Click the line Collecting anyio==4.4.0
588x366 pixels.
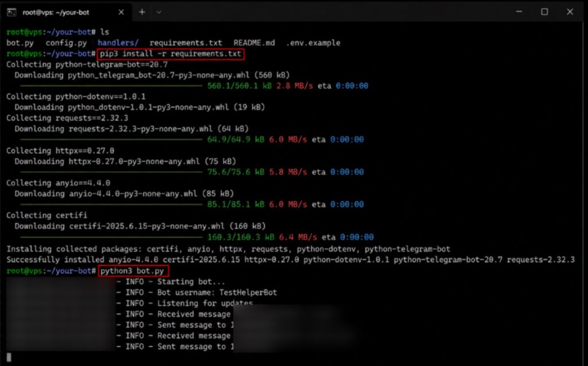58,183
